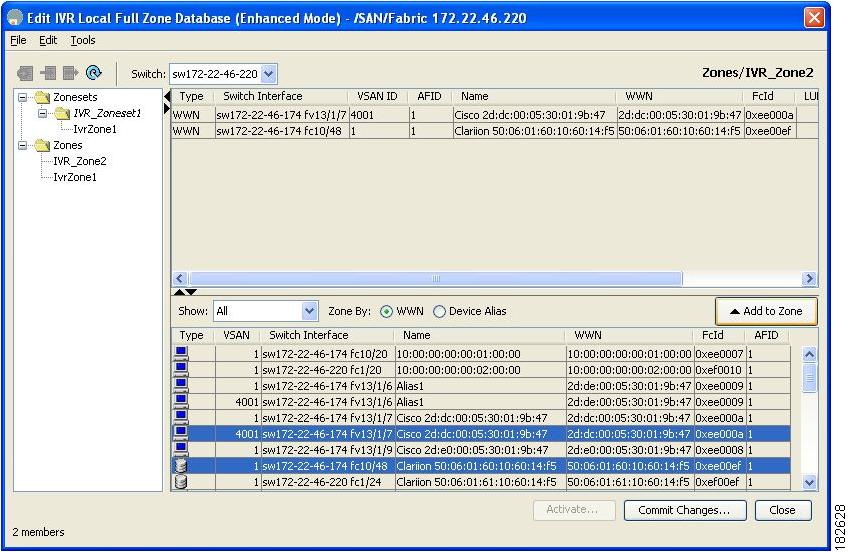
Task: Select the Device Alias radio button
Action: (x=439, y=311)
